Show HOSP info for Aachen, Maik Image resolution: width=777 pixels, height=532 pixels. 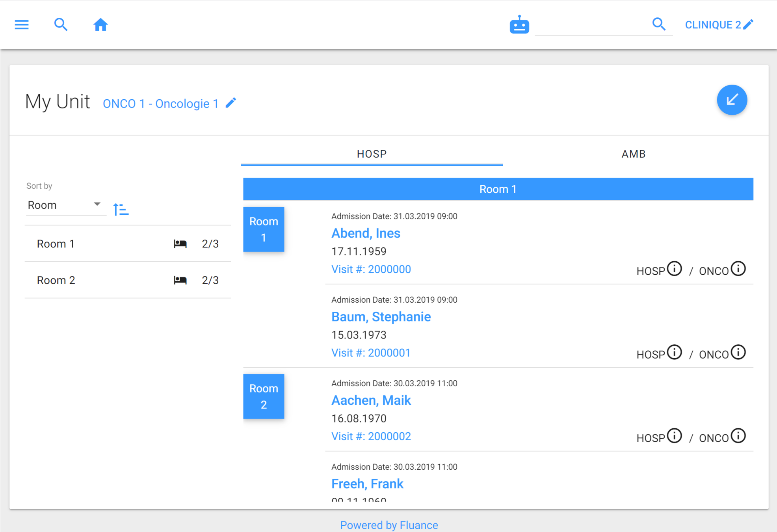pyautogui.click(x=675, y=436)
